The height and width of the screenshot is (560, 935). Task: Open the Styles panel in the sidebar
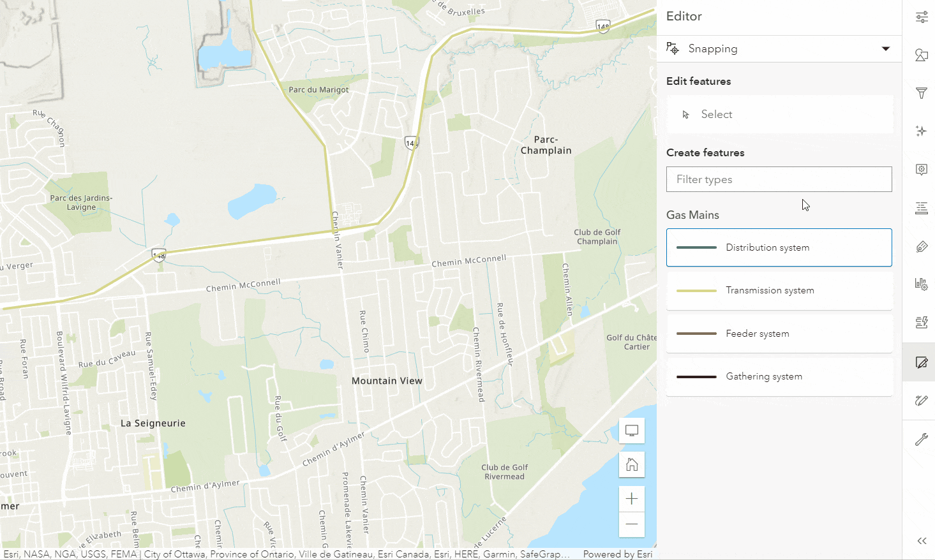click(x=921, y=55)
